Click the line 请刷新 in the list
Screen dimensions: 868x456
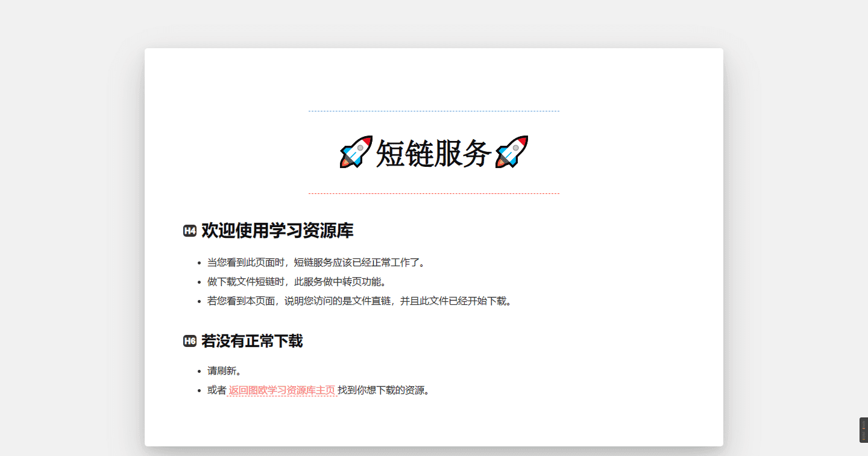[223, 370]
